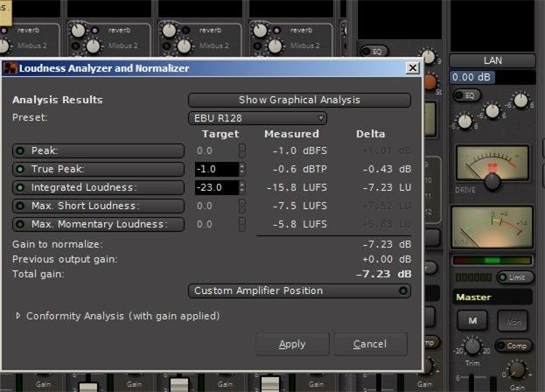This screenshot has height=392, width=545.
Task: Click the Master name label
Action: point(493,297)
